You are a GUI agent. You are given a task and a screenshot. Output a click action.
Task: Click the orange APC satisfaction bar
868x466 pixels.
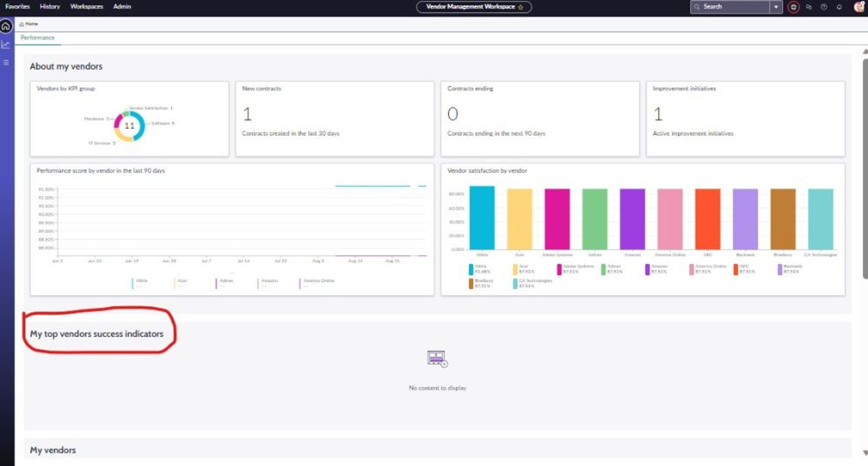707,219
